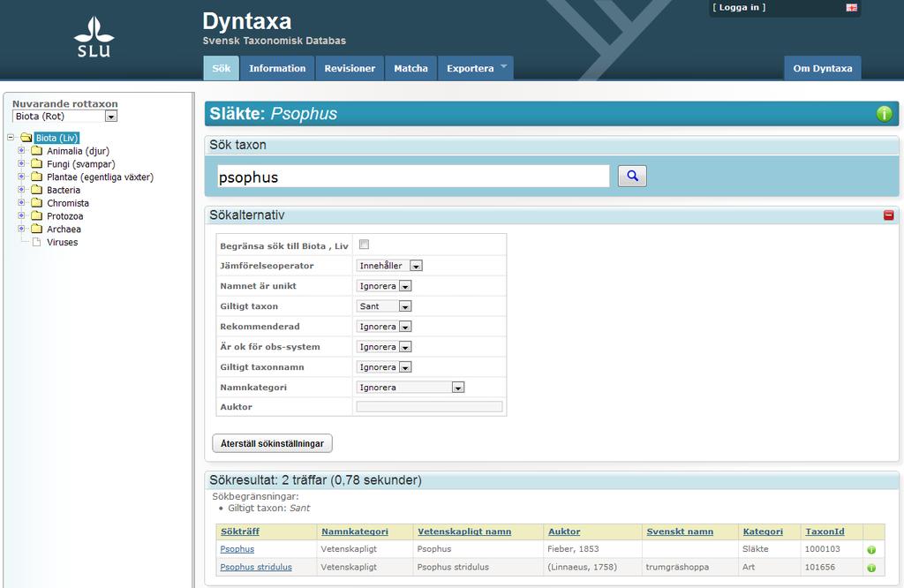904x588 pixels.
Task: Expand the Plantae tree node
Action: [21, 177]
